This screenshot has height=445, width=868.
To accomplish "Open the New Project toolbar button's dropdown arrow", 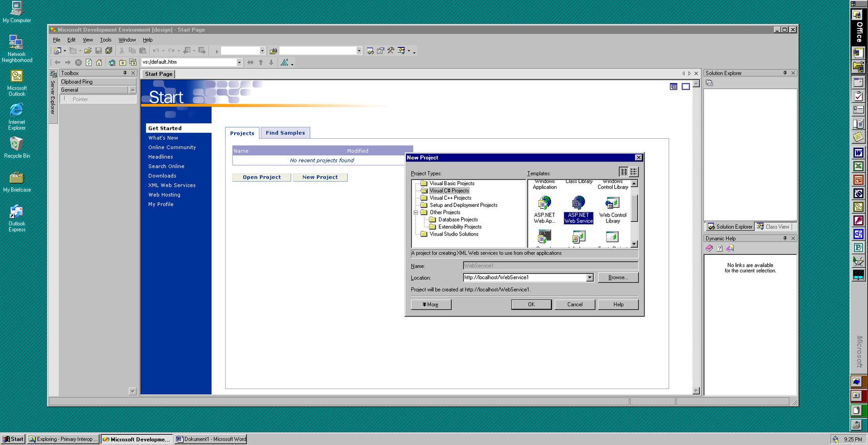I will coord(65,51).
